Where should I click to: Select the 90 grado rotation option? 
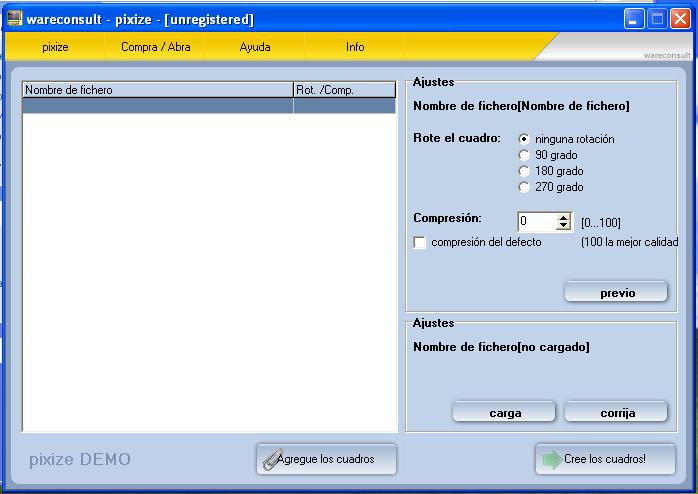[524, 155]
